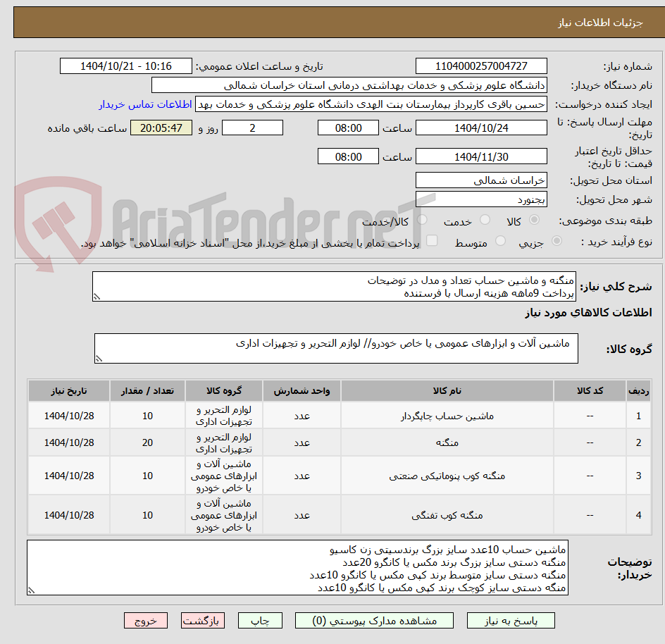
Task: Click the نام کالا column header
Action: (447, 391)
